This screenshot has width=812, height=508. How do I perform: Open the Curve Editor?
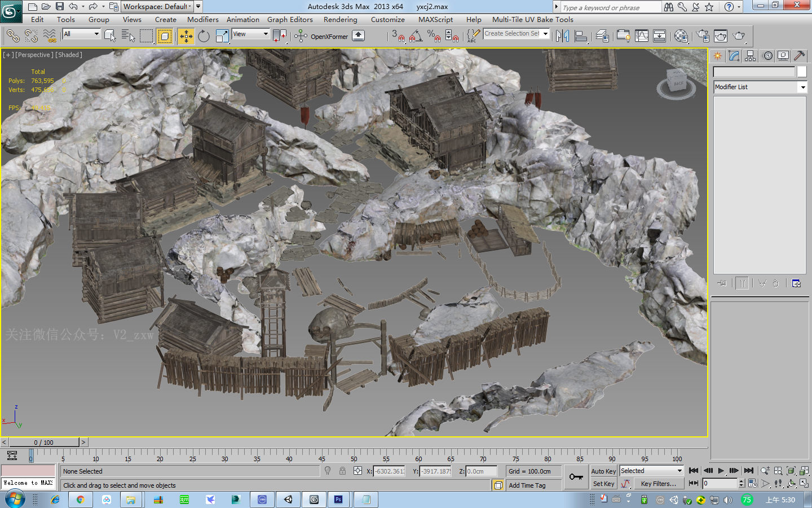pyautogui.click(x=642, y=36)
